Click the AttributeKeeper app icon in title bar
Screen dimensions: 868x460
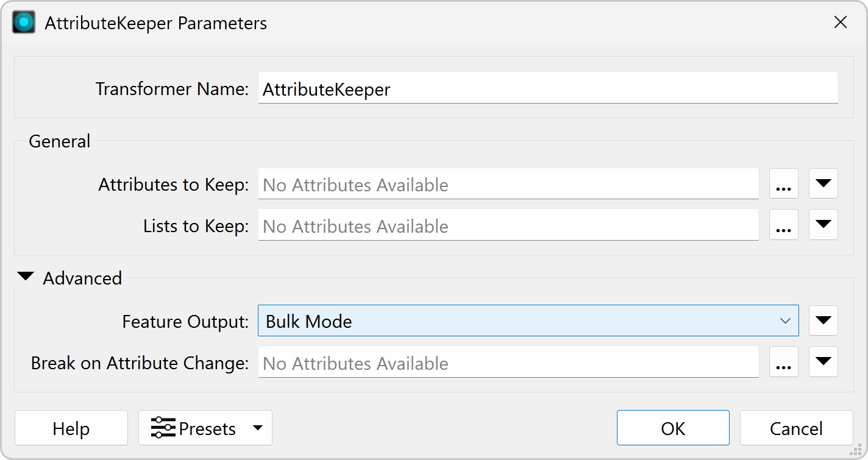click(24, 23)
